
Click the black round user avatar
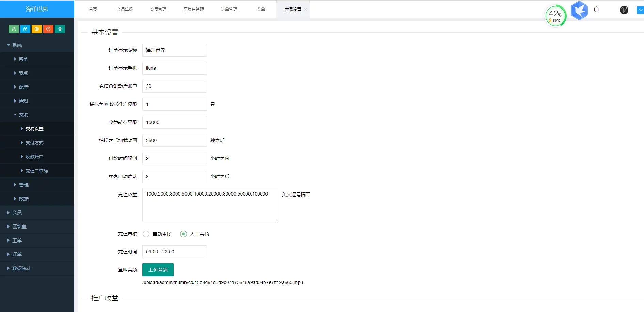pos(624,10)
